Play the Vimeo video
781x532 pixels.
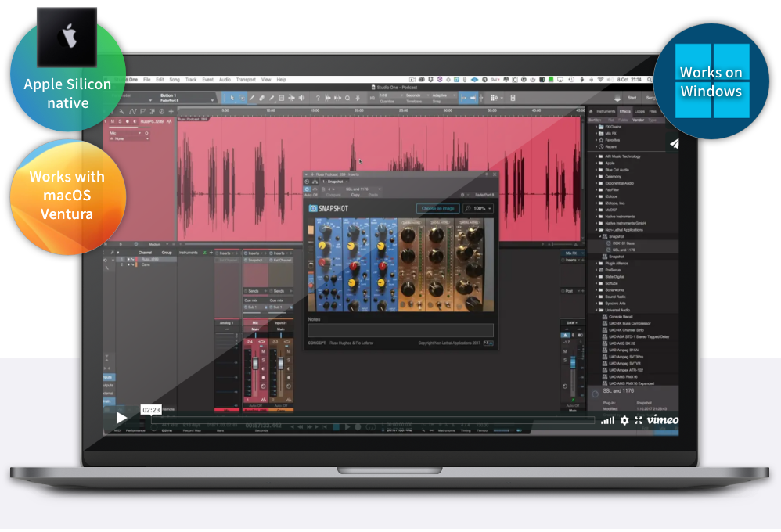121,418
